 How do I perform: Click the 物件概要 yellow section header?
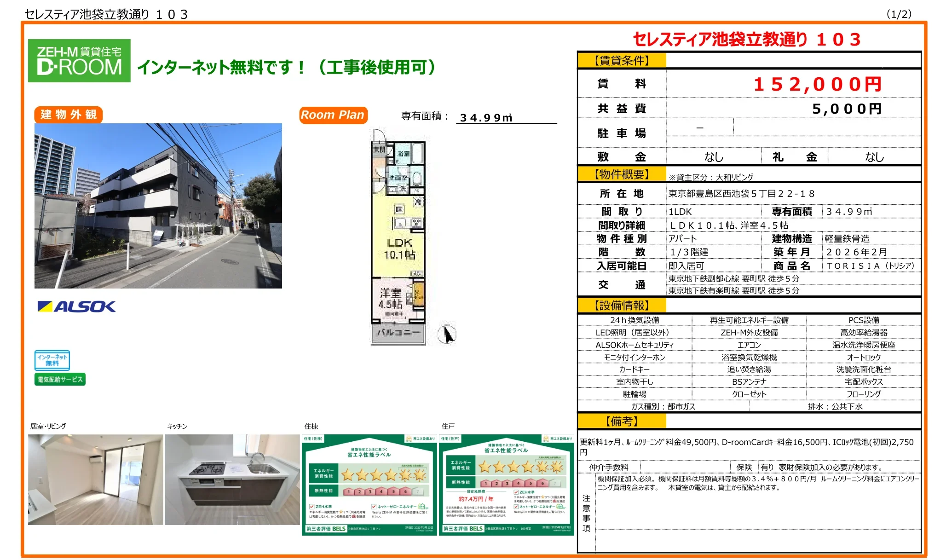coord(621,174)
